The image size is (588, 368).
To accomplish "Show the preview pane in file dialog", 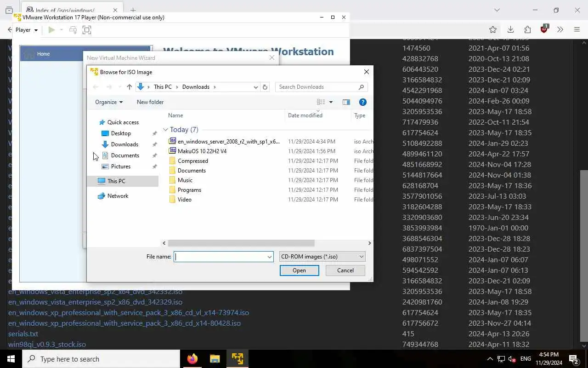I will (x=346, y=102).
